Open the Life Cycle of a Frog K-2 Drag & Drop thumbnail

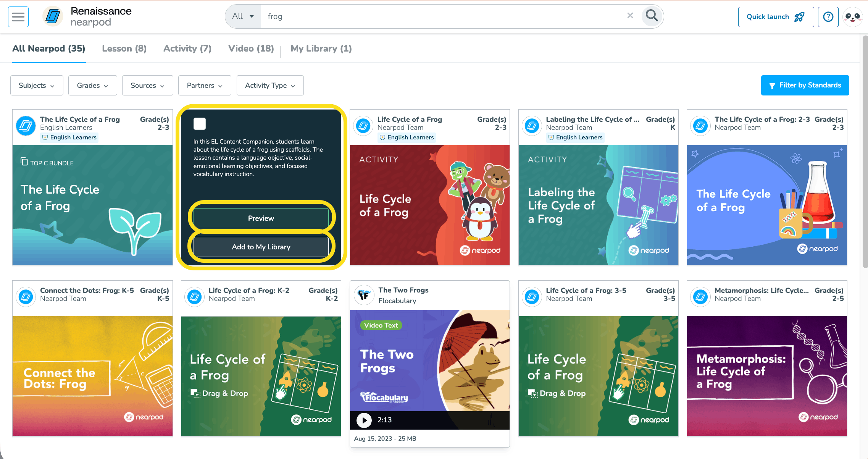pyautogui.click(x=261, y=376)
